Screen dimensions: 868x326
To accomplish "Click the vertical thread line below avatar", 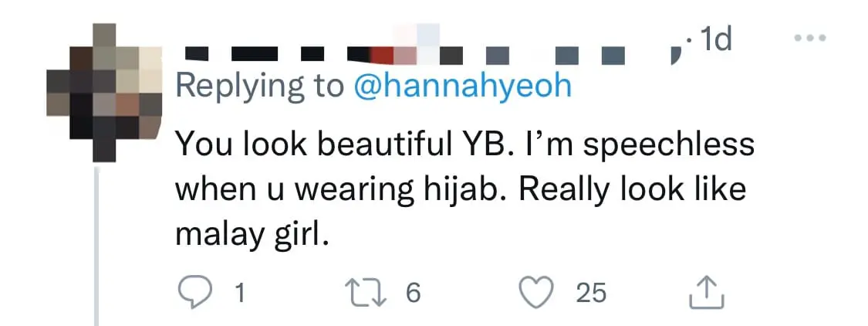I will 96,247.
